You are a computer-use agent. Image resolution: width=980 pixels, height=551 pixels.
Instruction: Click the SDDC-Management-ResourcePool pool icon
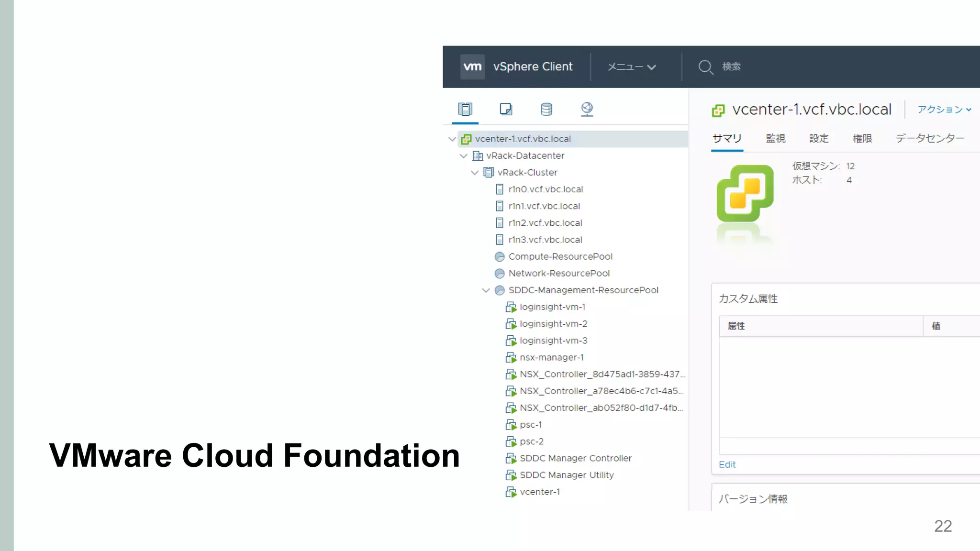click(x=500, y=290)
